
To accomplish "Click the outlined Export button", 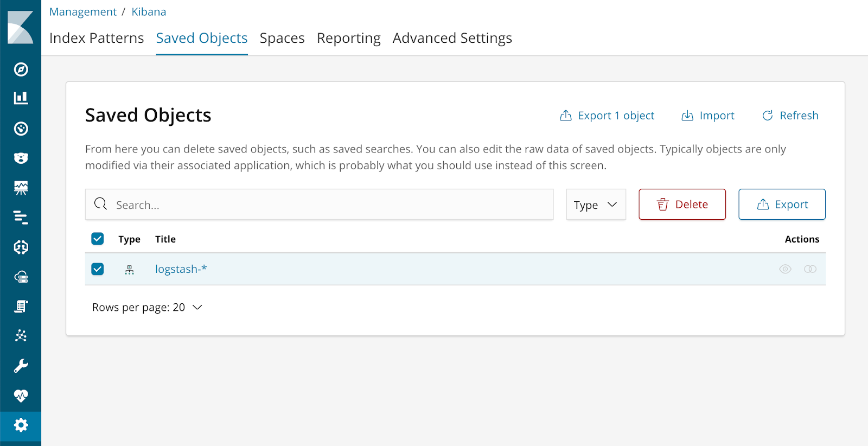I will pyautogui.click(x=782, y=205).
